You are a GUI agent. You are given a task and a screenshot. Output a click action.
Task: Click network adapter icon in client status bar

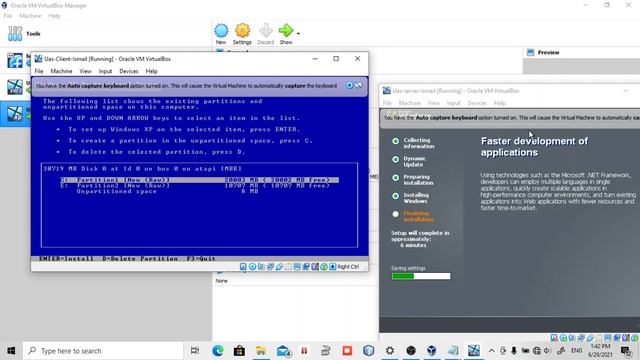[270, 267]
